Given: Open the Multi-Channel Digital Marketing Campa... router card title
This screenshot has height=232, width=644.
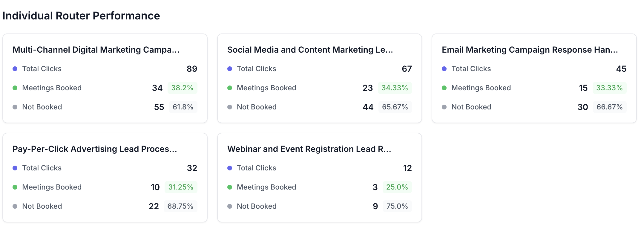Looking at the screenshot, I should pos(96,50).
